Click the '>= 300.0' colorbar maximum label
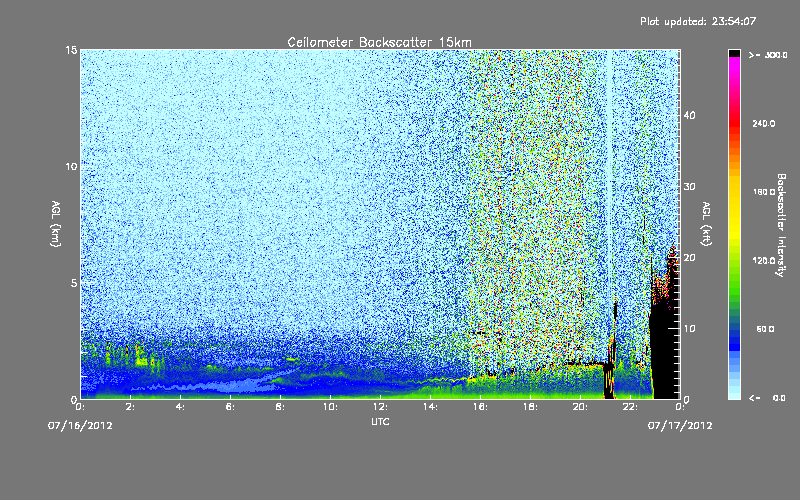The image size is (800, 500). [x=768, y=55]
